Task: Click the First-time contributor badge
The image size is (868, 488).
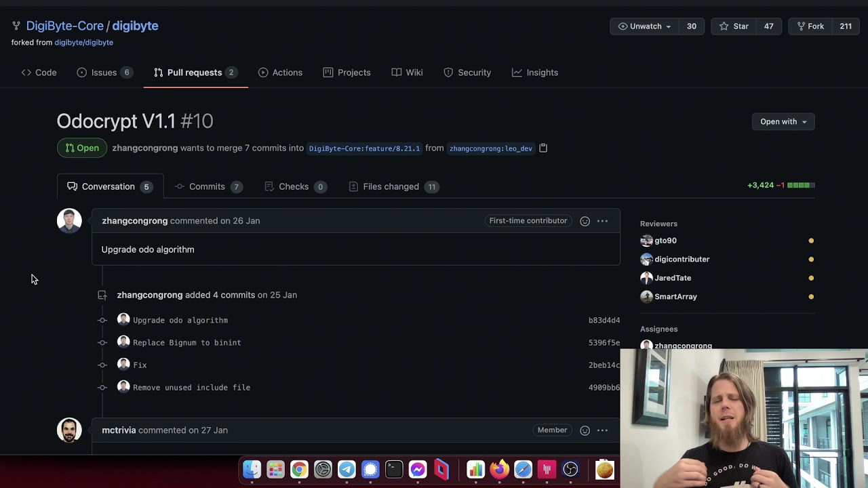Action: click(528, 221)
